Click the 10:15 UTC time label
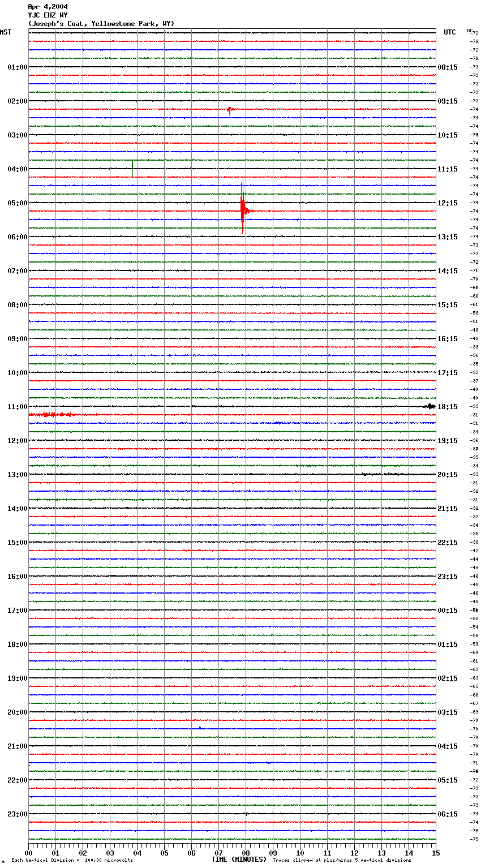Viewport: 481px width, 868px height. tap(448, 135)
